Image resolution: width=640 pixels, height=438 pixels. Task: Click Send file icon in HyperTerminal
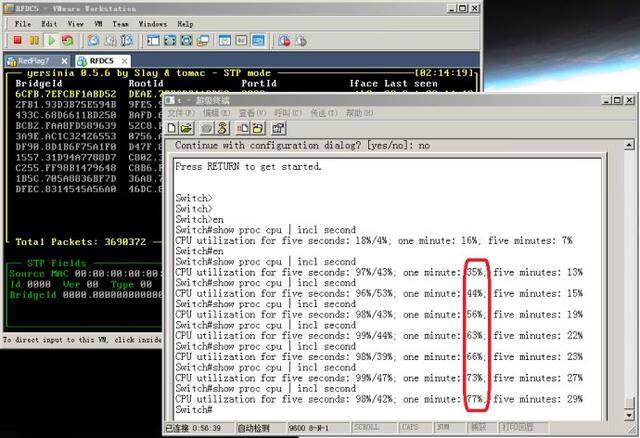click(x=243, y=128)
